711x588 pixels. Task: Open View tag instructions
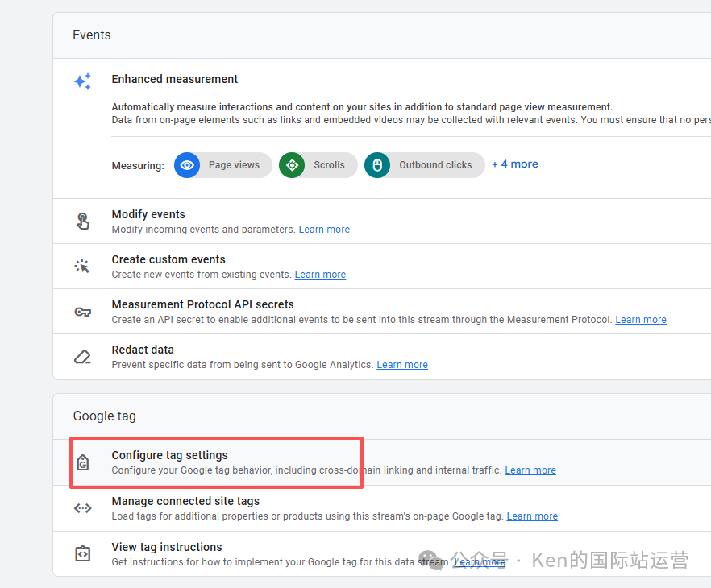coord(382,553)
